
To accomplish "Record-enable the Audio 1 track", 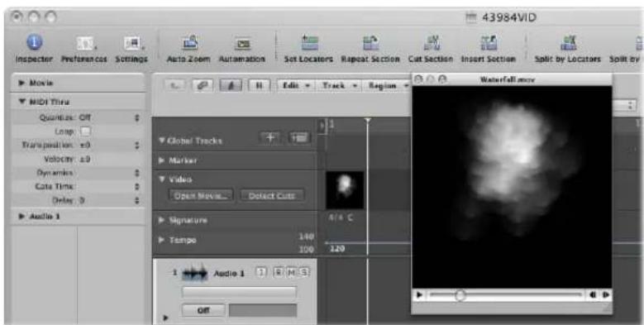I will [x=278, y=272].
